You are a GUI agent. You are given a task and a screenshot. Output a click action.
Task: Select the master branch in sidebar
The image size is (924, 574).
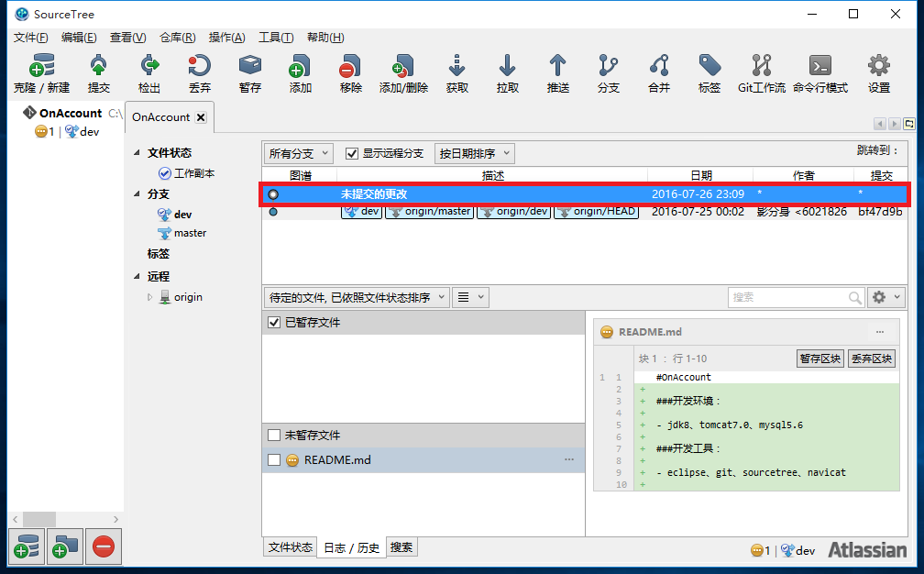(x=182, y=233)
